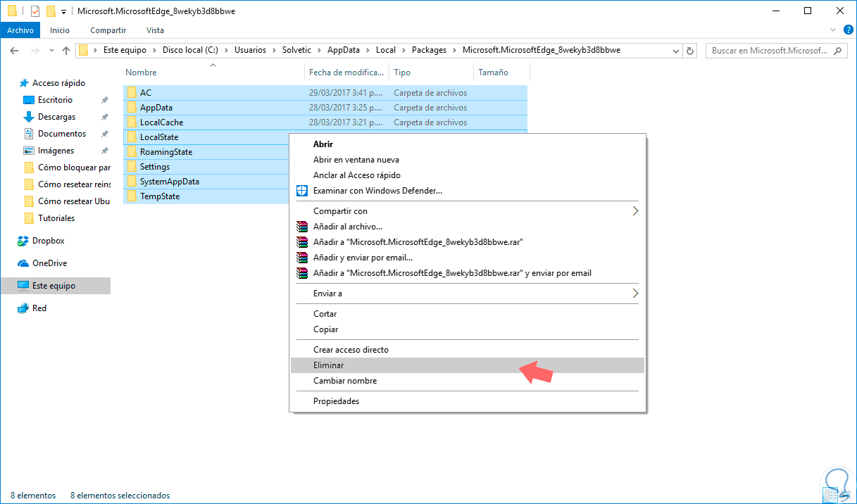Open the Vista ribbon tab
The height and width of the screenshot is (504, 857).
tap(155, 30)
